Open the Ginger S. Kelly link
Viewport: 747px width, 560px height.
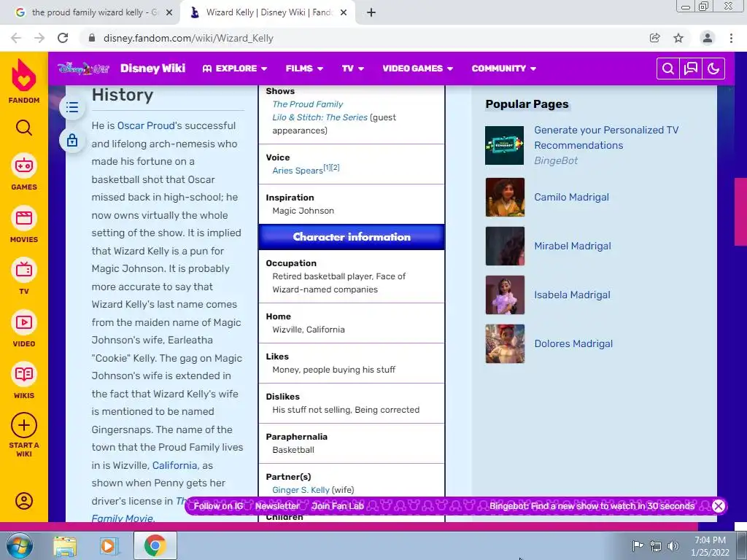coord(301,490)
